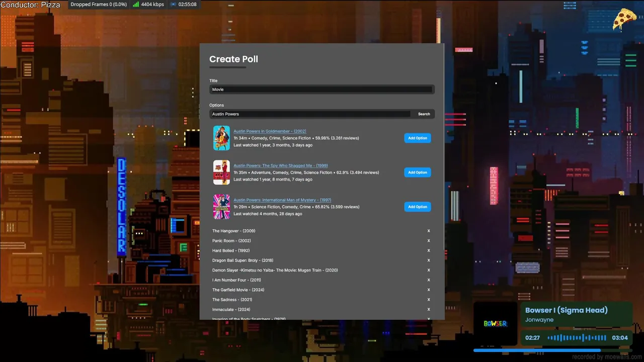Remove Hard Boiled option with X
The image size is (644, 362).
[429, 250]
